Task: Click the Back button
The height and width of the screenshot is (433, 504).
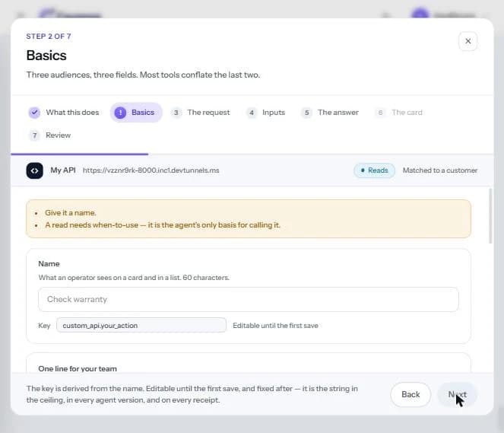Action: tap(410, 394)
